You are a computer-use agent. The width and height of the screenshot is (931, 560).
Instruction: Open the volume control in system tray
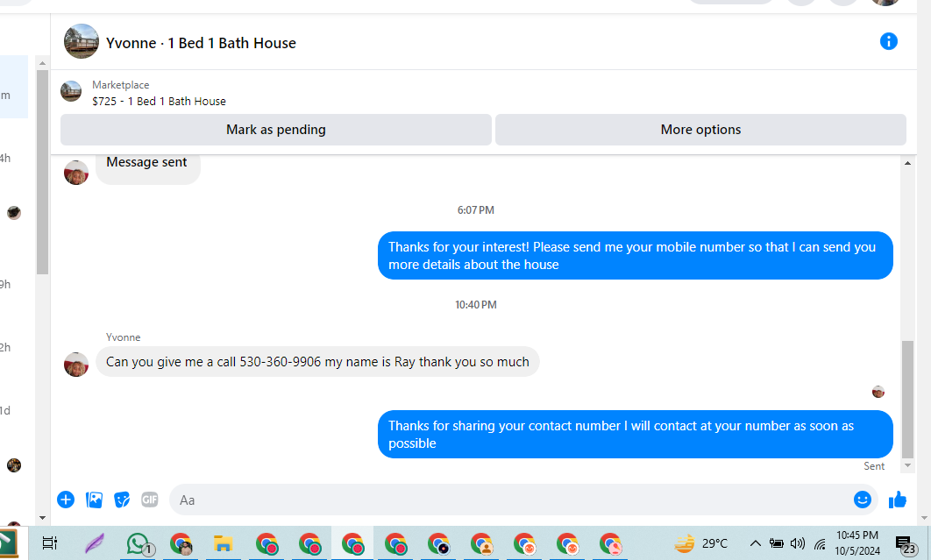tap(798, 543)
